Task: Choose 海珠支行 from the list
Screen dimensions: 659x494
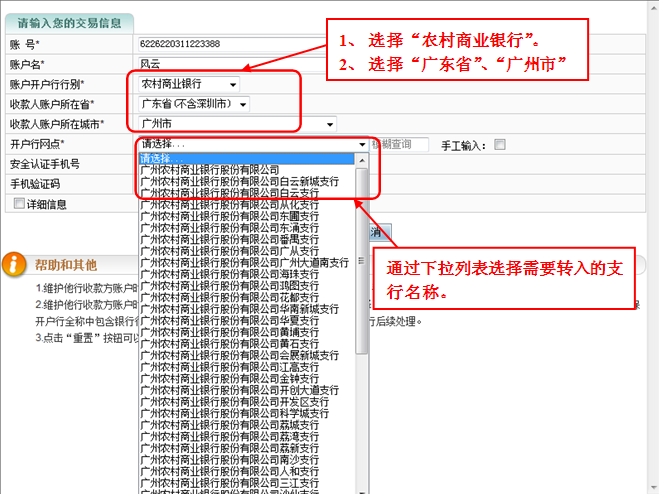Action: 247,274
